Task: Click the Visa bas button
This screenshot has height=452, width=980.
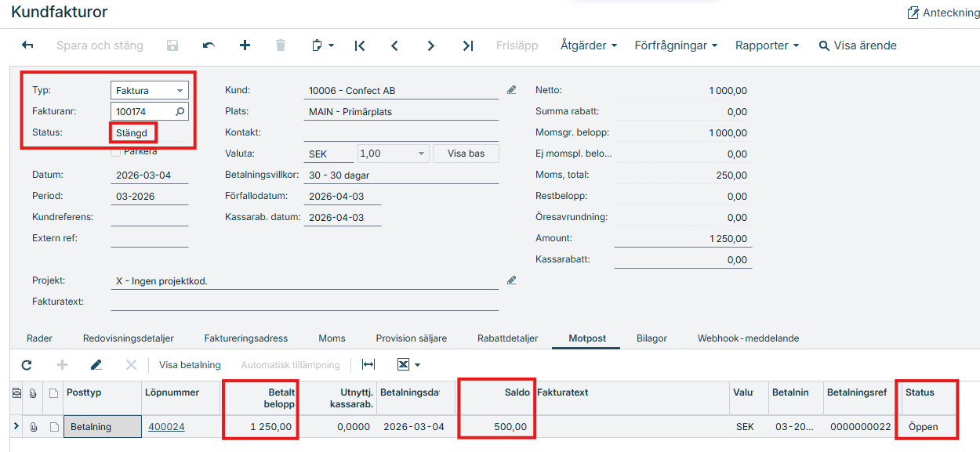Action: click(x=466, y=154)
